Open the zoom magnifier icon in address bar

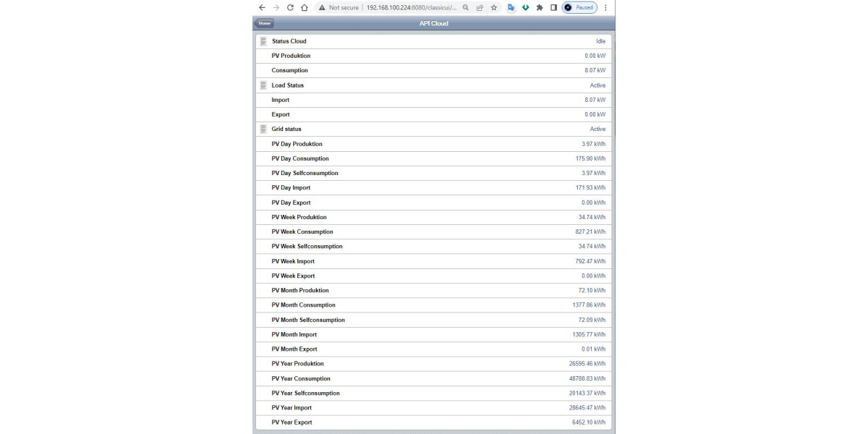pyautogui.click(x=466, y=7)
